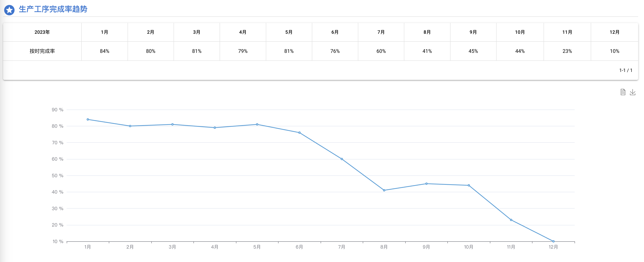Click the 1-1 / 1 pagination indicator
Viewport: 644px width, 262px height.
coord(626,71)
